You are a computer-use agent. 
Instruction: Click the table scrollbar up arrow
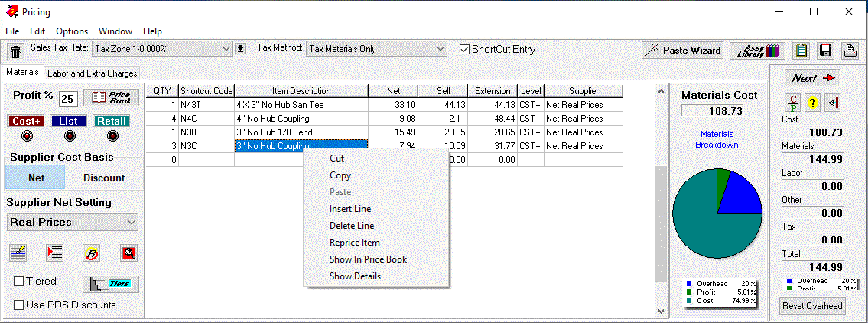661,91
